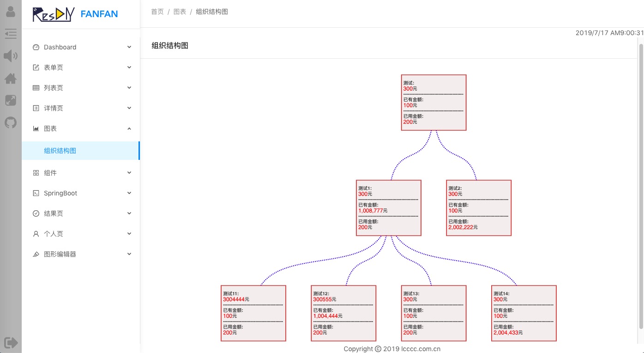Click the 详情页 document icon
644x353 pixels.
pyautogui.click(x=36, y=108)
